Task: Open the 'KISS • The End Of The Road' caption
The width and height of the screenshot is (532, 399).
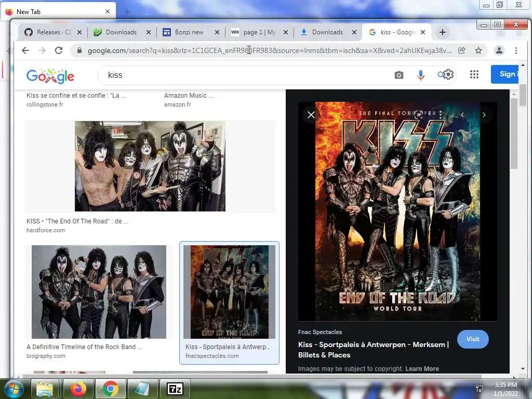Action: (x=77, y=221)
